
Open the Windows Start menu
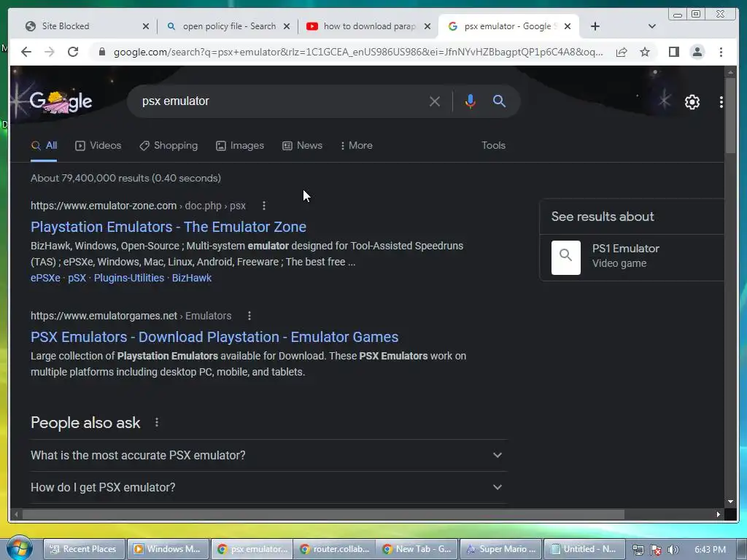pos(19,548)
